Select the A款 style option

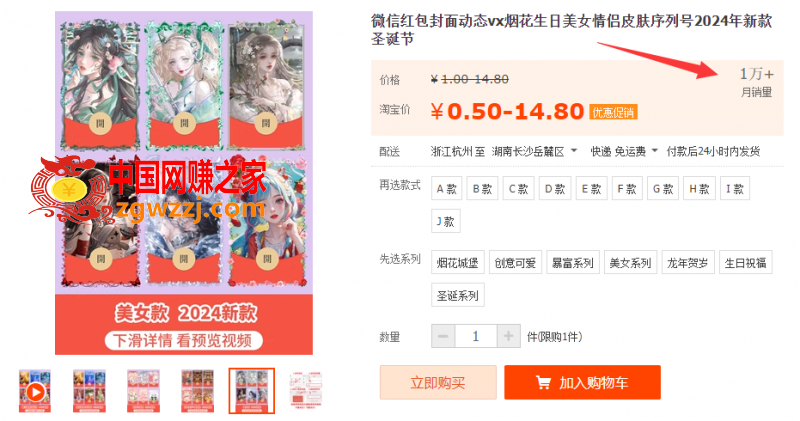(446, 189)
